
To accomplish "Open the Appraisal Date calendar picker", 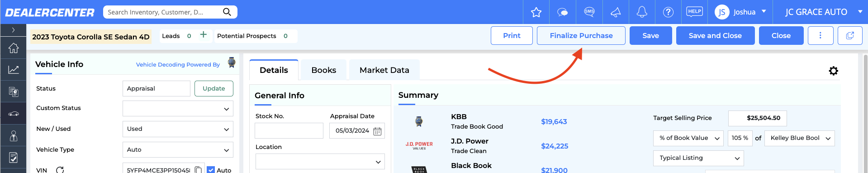I will tap(377, 131).
